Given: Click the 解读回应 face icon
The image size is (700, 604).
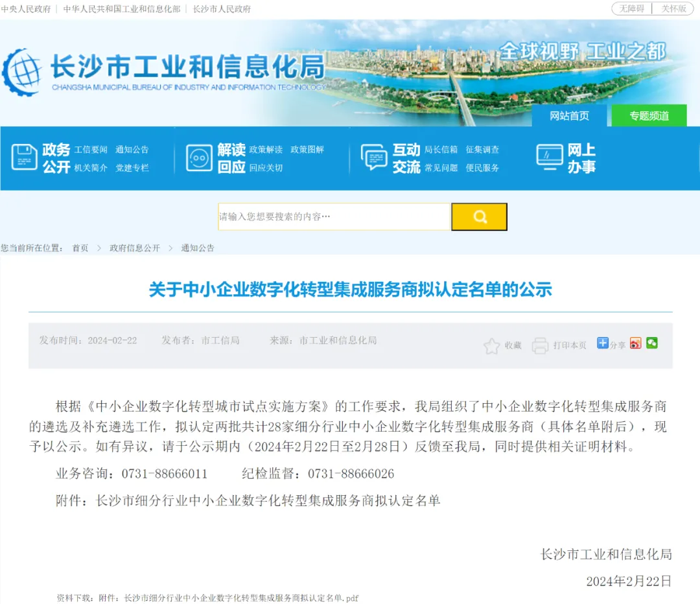Looking at the screenshot, I should pos(199,158).
